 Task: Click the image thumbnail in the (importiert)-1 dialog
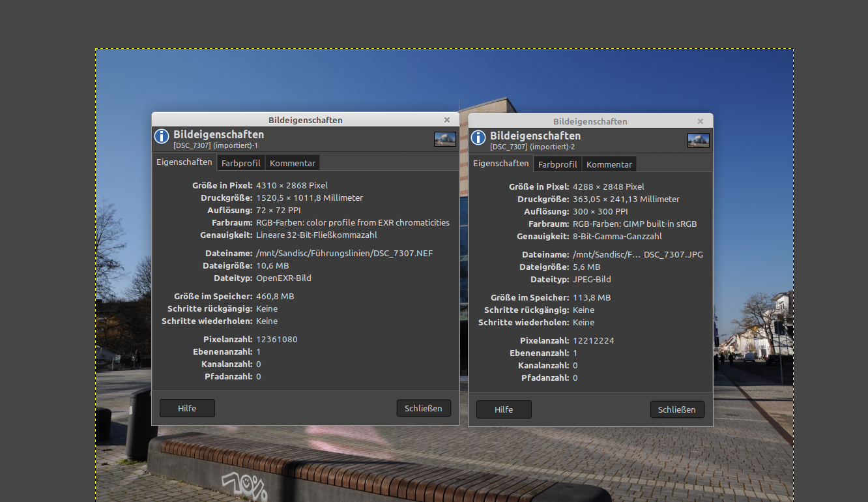[x=445, y=139]
